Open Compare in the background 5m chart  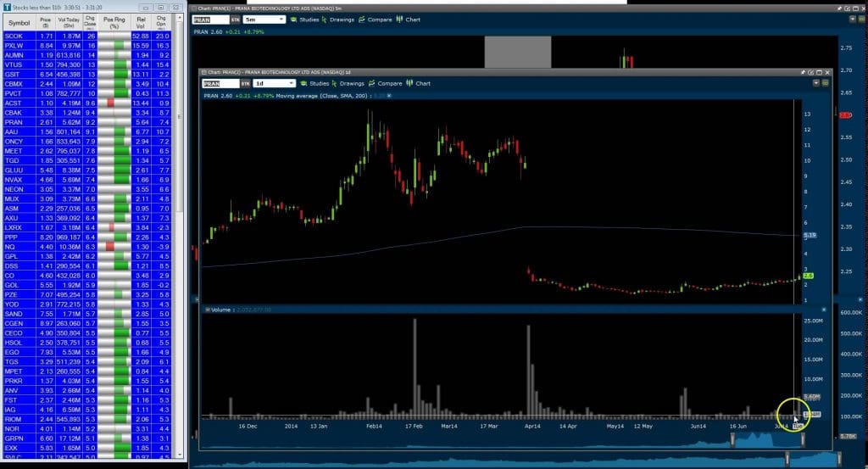[375, 20]
